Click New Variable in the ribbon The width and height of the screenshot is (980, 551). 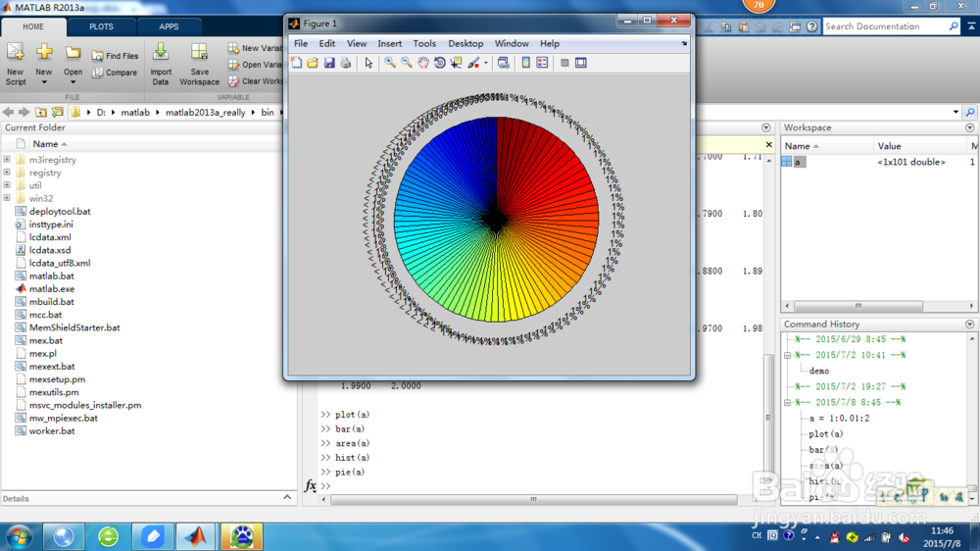(x=256, y=48)
